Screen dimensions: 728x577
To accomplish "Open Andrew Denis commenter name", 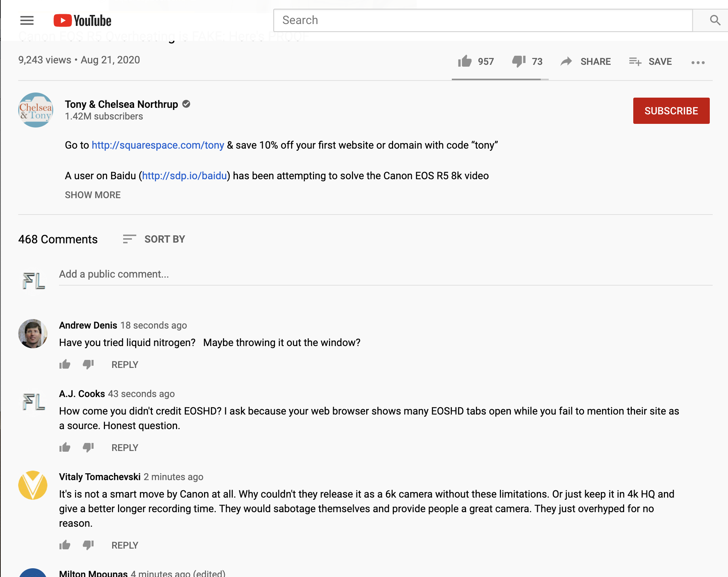I will click(88, 325).
